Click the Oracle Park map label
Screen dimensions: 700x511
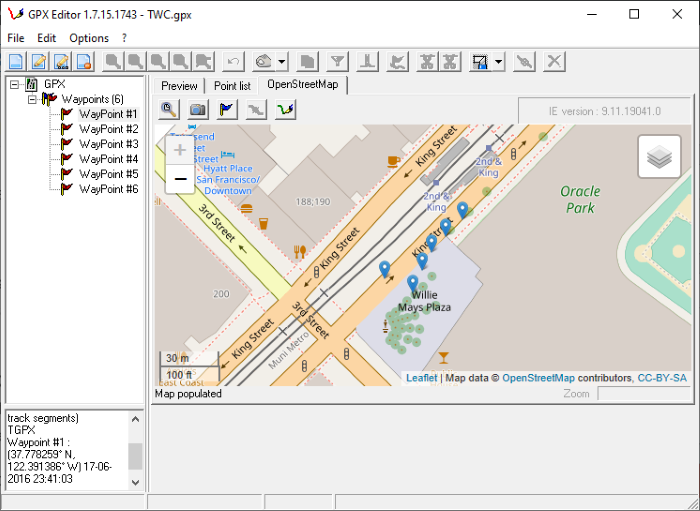click(x=580, y=199)
